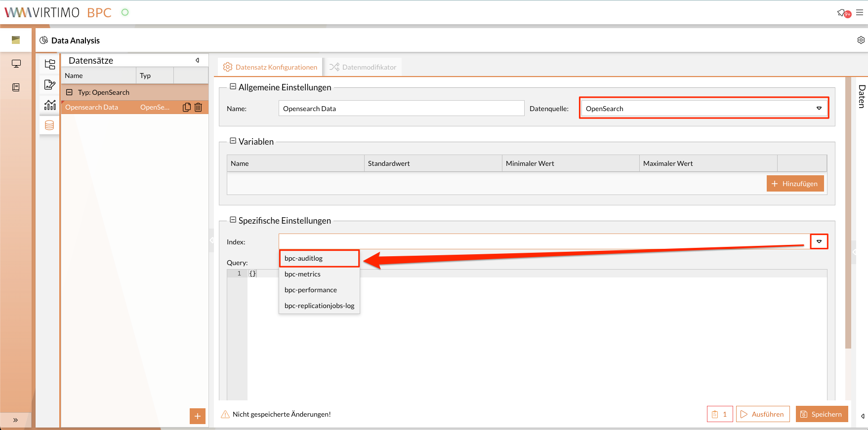Switch to Datensatz Konfigurationen tab

[x=270, y=67]
